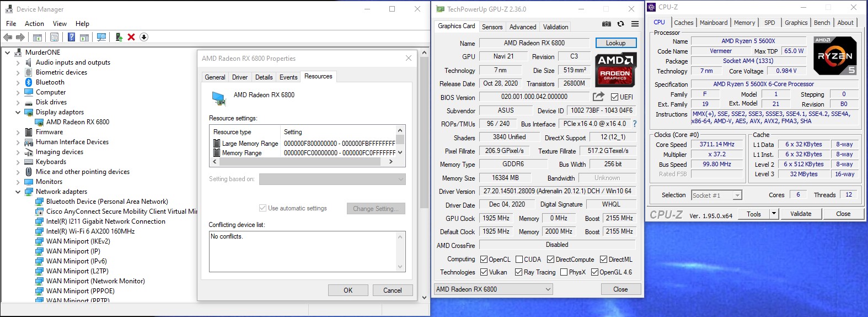This screenshot has width=868, height=317.
Task: Click Update device driver toolbar icon
Action: 119,37
